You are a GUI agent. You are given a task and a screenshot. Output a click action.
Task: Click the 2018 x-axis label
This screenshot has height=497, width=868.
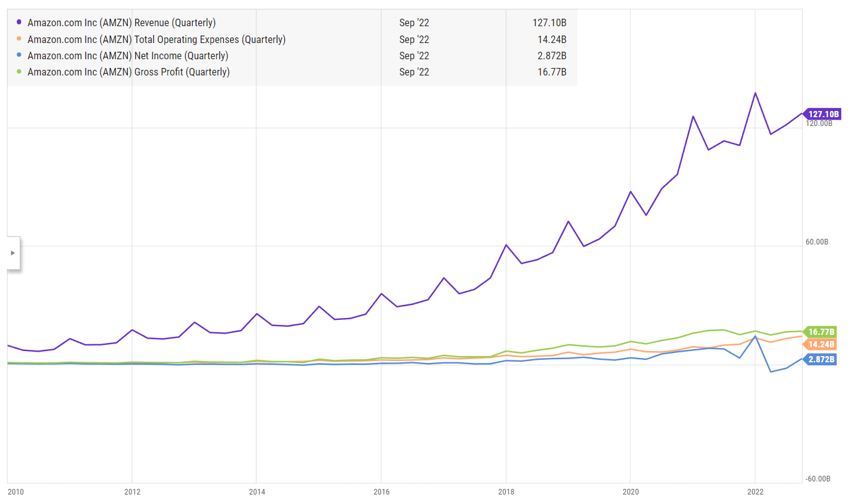coord(506,491)
